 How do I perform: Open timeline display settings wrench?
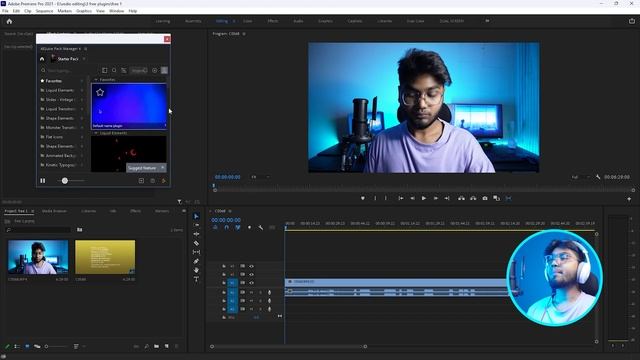tap(260, 228)
